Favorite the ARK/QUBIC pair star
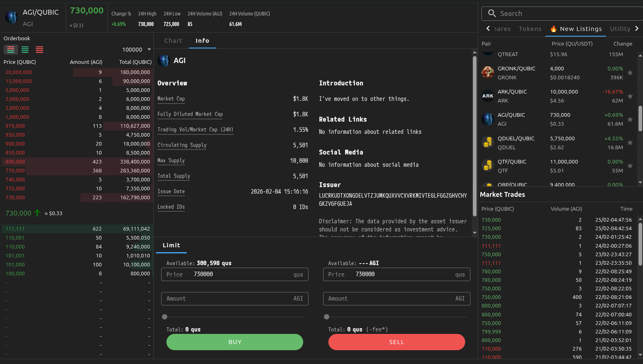The image size is (643, 364). point(630,96)
